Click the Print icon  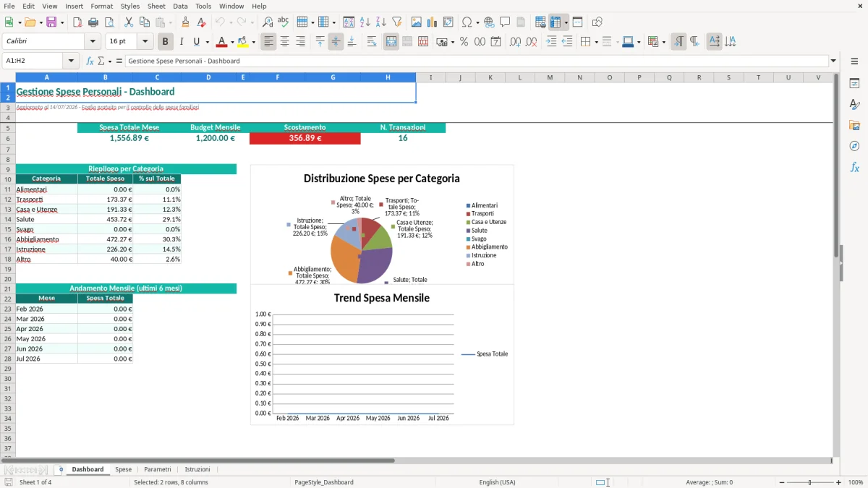[93, 22]
